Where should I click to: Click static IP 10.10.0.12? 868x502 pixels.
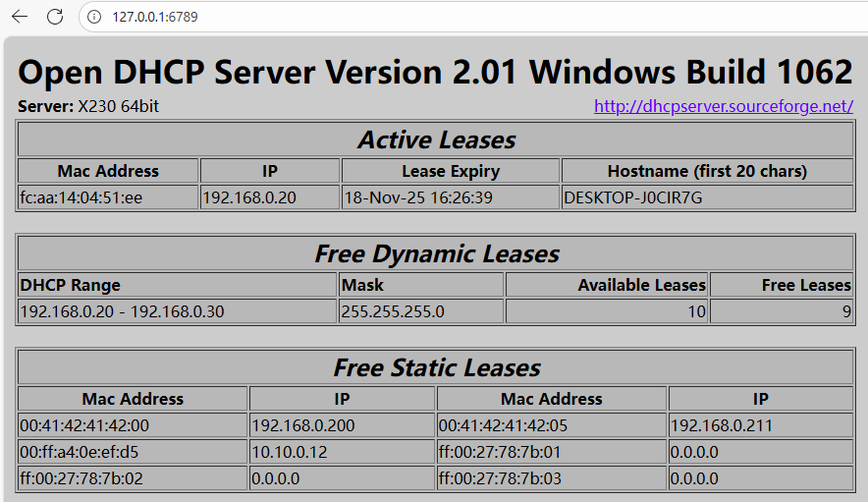coord(289,452)
